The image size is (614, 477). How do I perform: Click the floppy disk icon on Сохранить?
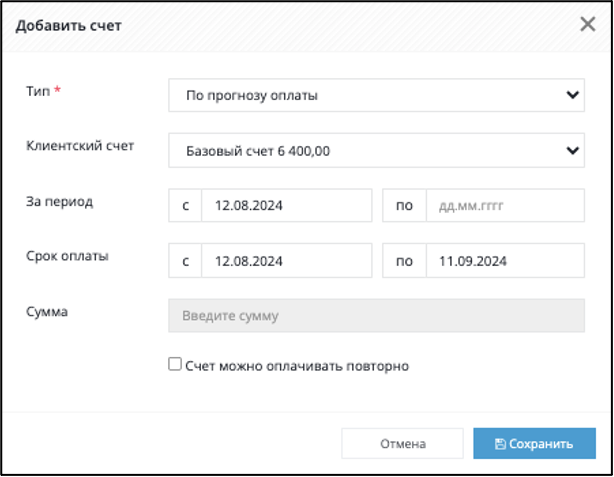coord(500,444)
